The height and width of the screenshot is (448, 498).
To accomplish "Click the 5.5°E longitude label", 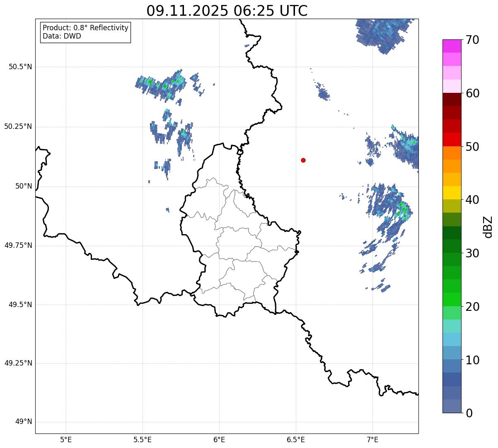I will [143, 439].
